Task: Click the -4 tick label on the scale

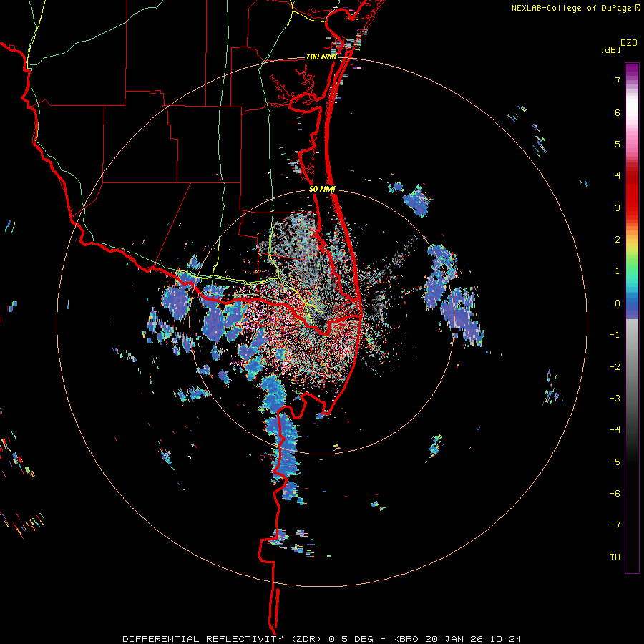Action: [615, 430]
